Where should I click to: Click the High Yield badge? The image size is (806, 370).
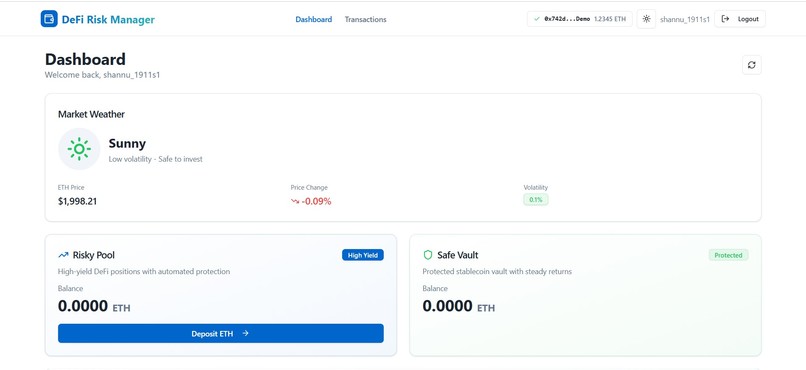362,255
